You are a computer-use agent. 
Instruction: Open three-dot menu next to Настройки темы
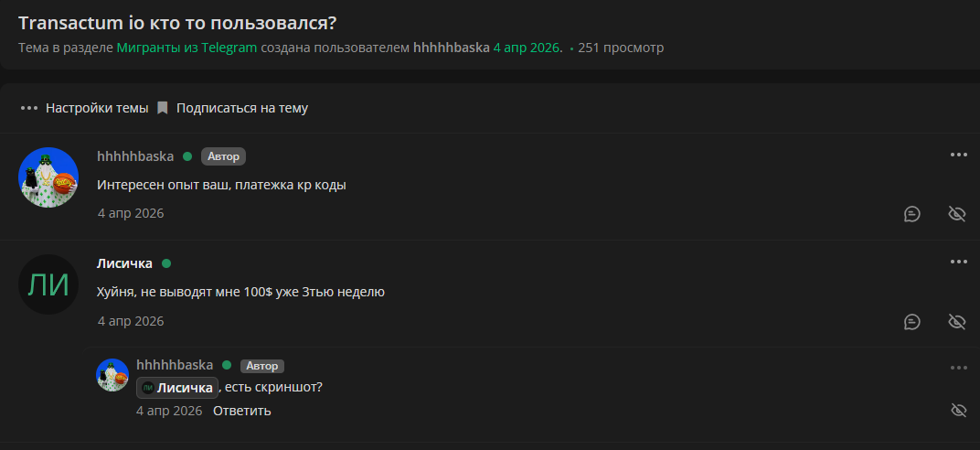[28, 108]
